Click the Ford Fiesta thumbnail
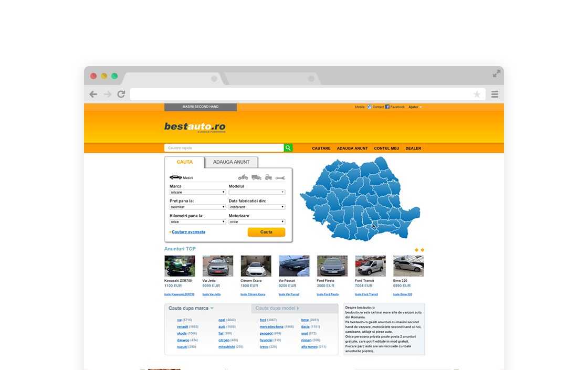 tap(332, 266)
